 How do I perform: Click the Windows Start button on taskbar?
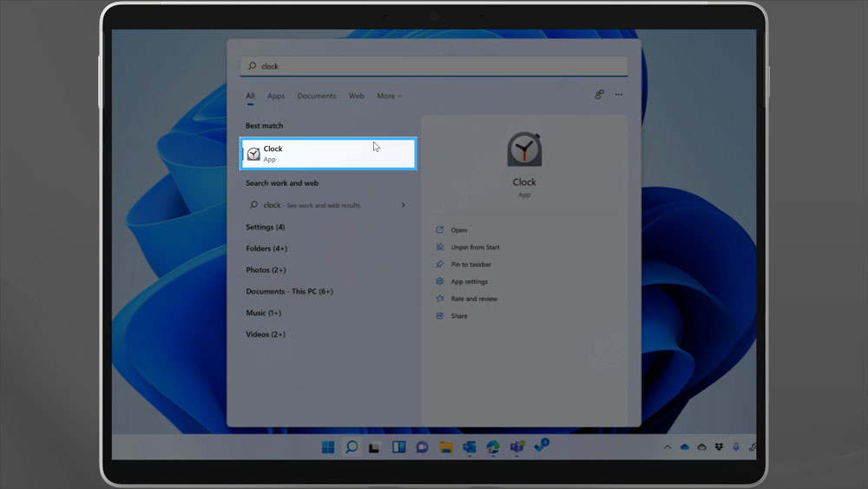328,447
